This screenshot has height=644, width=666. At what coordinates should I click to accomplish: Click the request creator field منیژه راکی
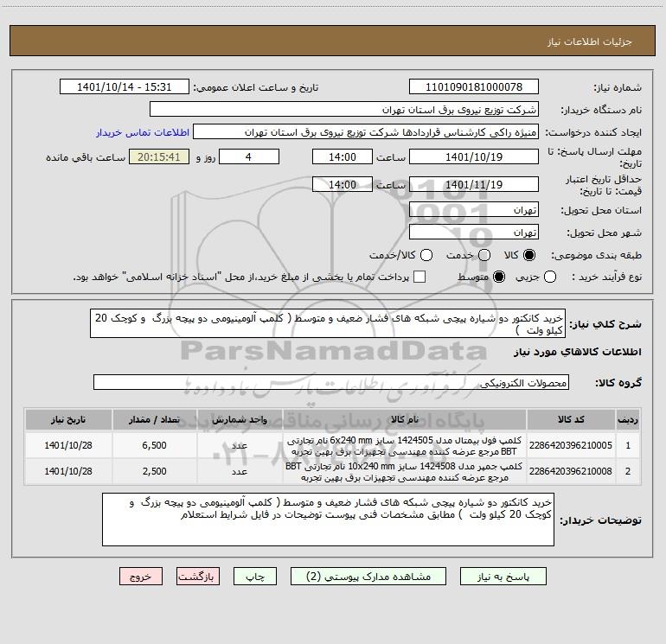[x=366, y=132]
